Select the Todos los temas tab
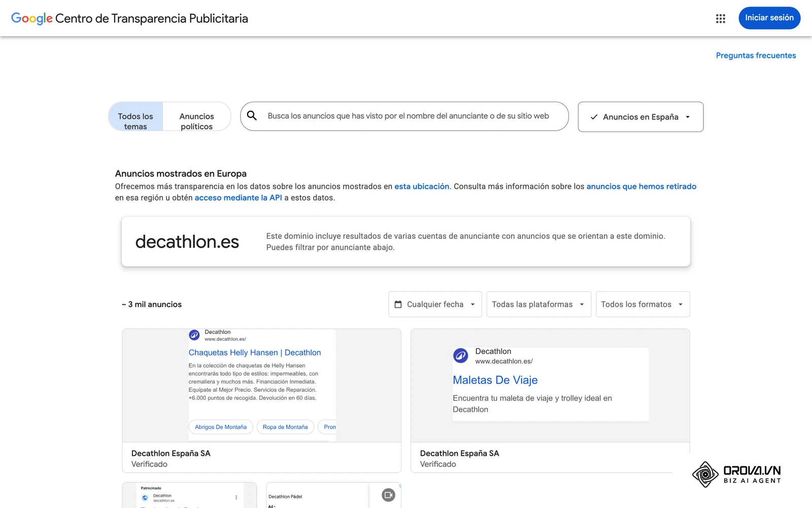The height and width of the screenshot is (508, 812). coord(136,117)
